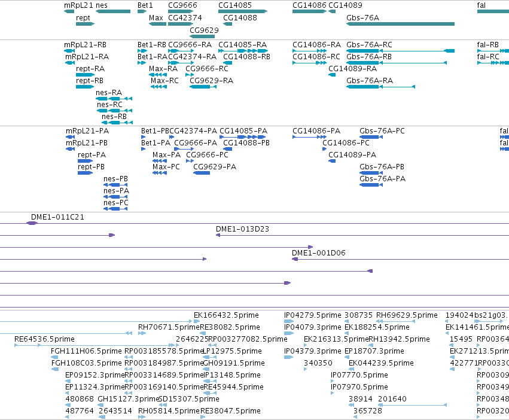This screenshot has height=420, width=509.
Task: Select transcript nes-RA
Action: click(x=109, y=93)
